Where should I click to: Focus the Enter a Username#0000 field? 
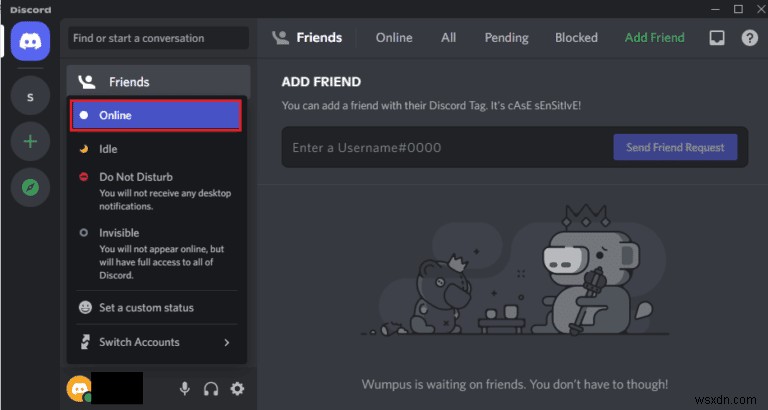click(446, 147)
